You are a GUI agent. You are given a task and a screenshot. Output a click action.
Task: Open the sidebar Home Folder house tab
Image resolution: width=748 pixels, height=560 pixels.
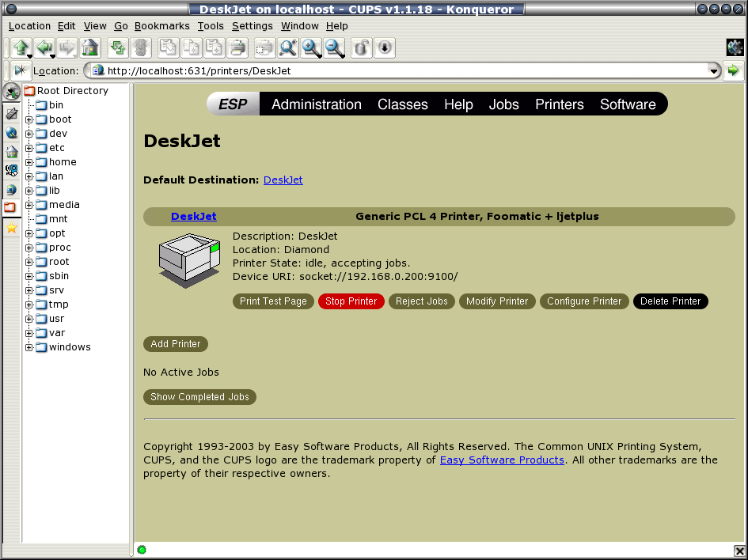pos(11,152)
